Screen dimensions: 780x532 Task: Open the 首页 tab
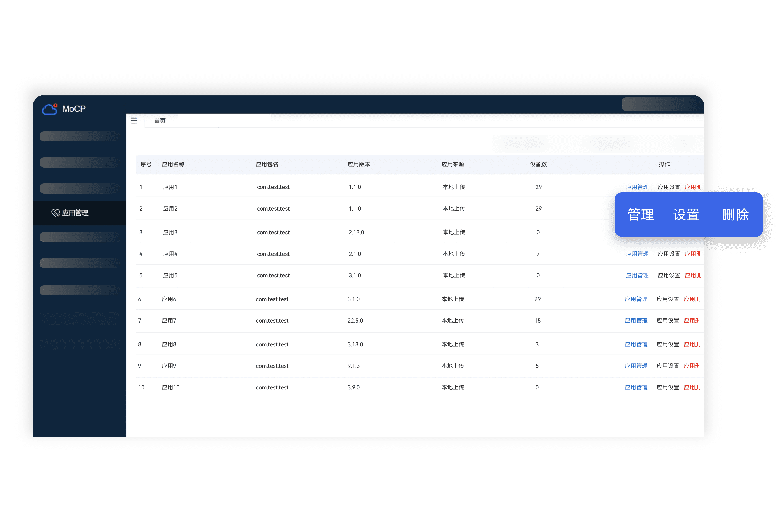coord(160,121)
